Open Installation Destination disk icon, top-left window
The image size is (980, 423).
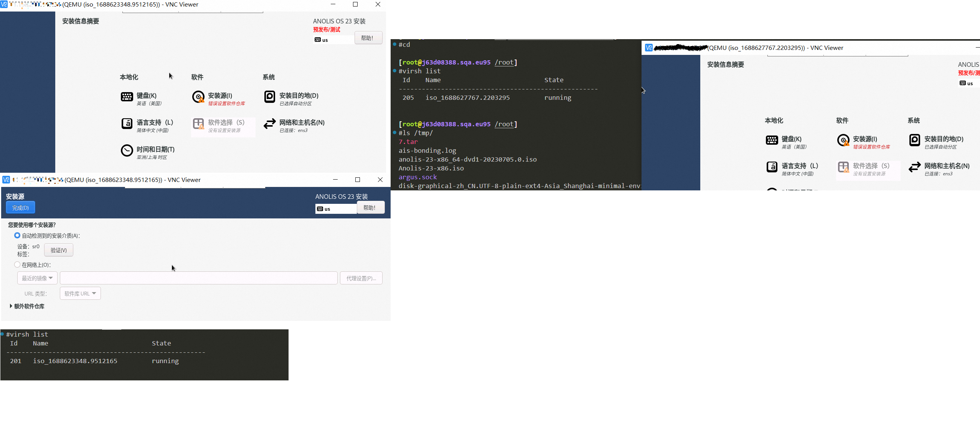(269, 97)
